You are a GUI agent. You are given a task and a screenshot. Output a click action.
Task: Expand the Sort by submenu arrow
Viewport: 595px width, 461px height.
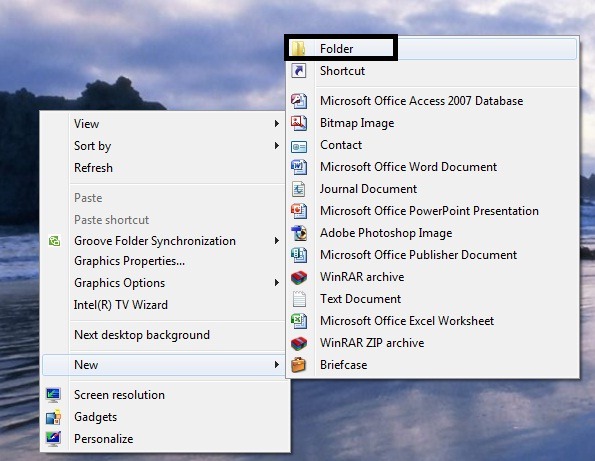click(277, 146)
